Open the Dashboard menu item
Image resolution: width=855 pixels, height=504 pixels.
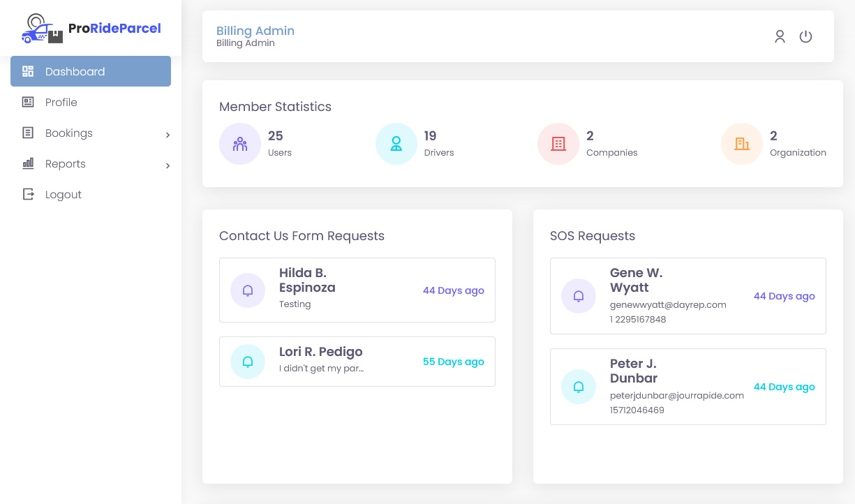coord(91,71)
